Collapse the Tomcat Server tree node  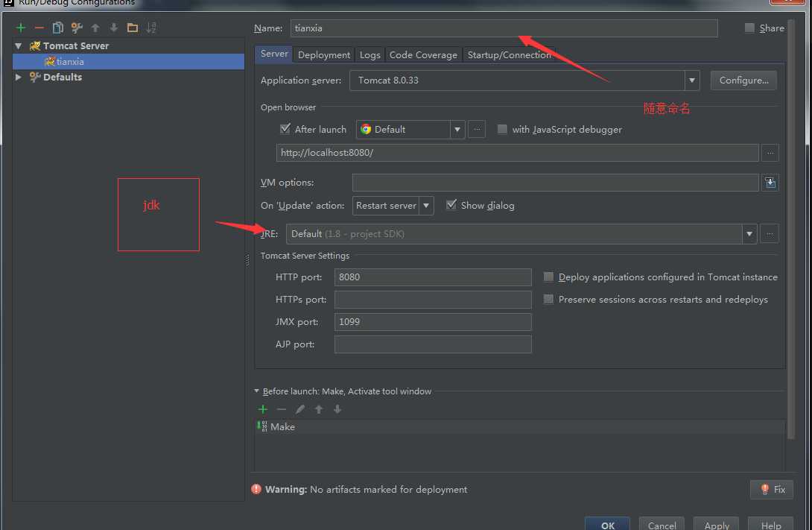coord(19,45)
